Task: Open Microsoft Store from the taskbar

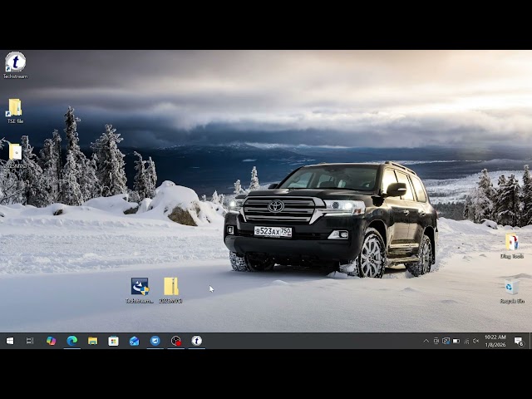Action: (x=113, y=341)
